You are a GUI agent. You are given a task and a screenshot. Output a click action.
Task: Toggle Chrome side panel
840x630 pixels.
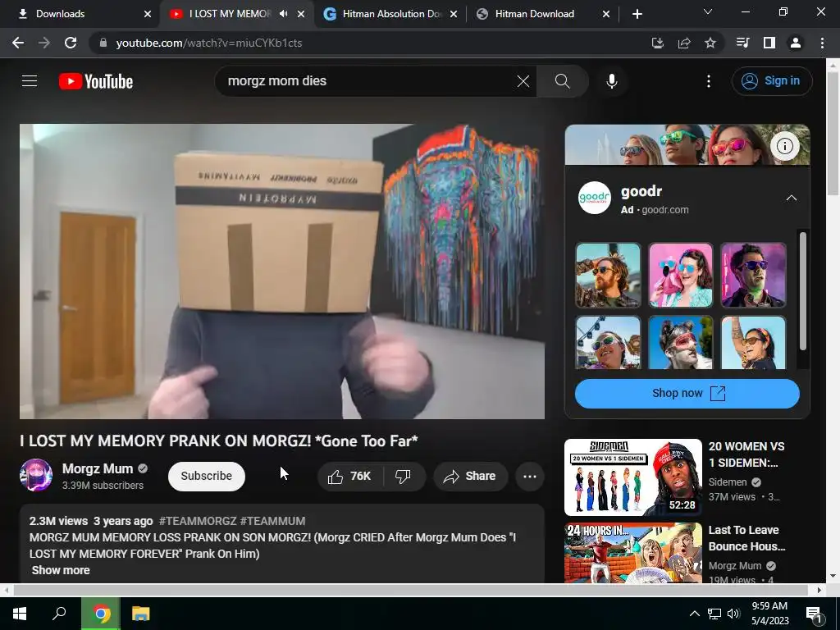(769, 43)
